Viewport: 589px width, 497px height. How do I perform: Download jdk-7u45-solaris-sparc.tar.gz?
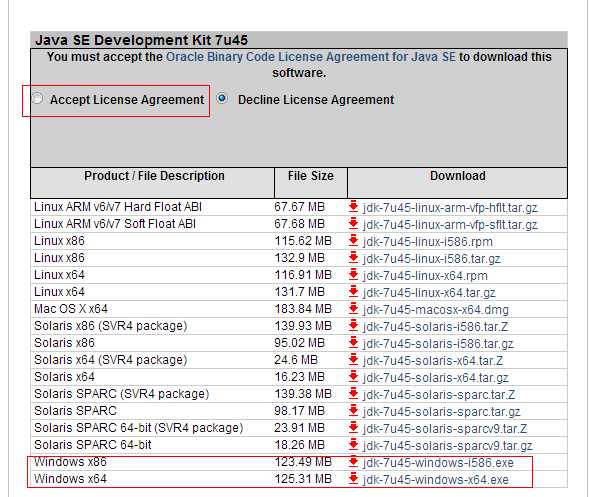[x=441, y=412]
